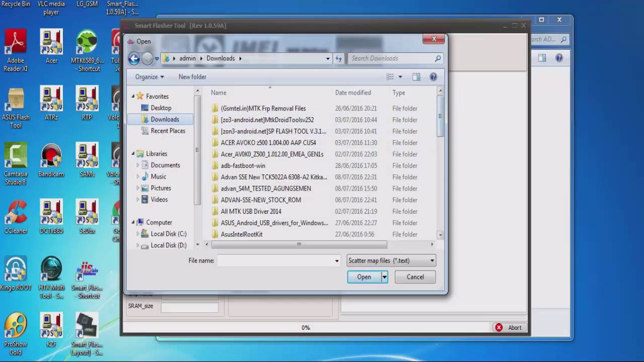Launch Camtasia Studio 8 from desktop

16,164
